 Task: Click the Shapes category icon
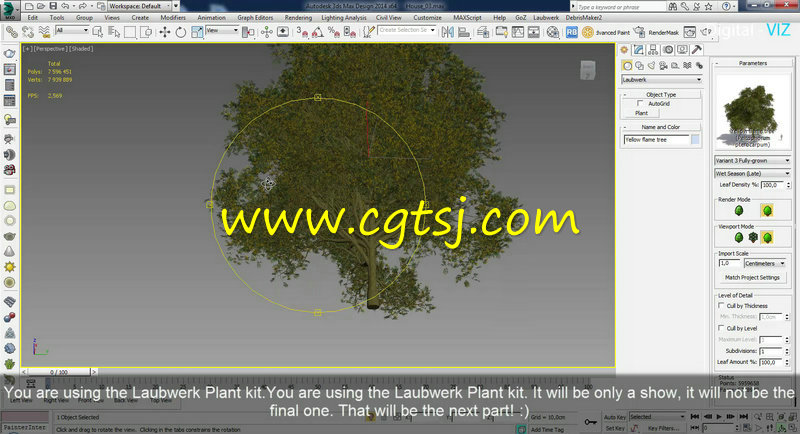coord(639,66)
